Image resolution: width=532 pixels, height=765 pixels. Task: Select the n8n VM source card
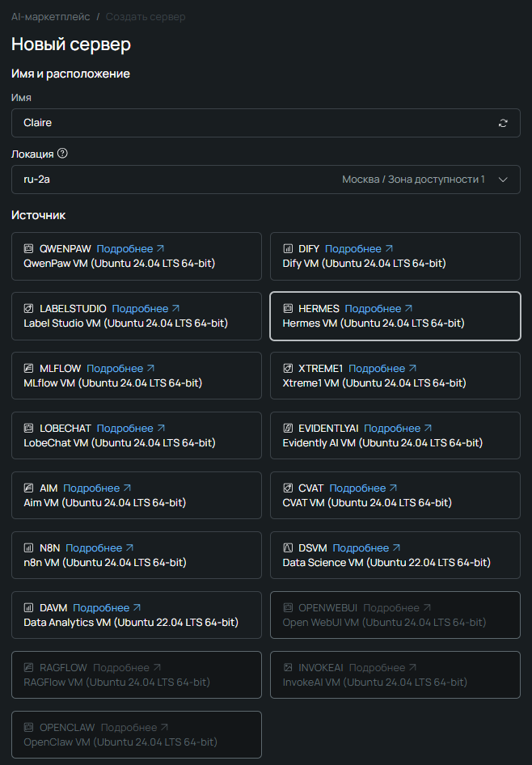click(137, 556)
